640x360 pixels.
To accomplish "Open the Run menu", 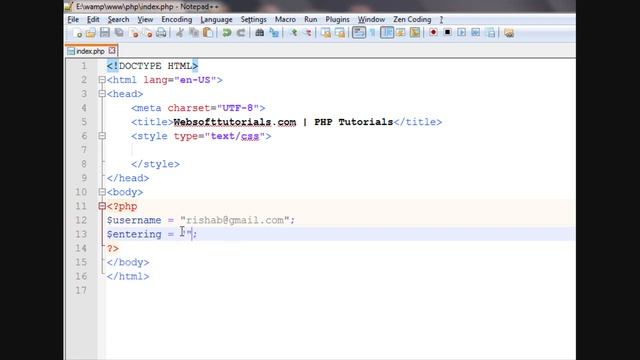I will 311,19.
